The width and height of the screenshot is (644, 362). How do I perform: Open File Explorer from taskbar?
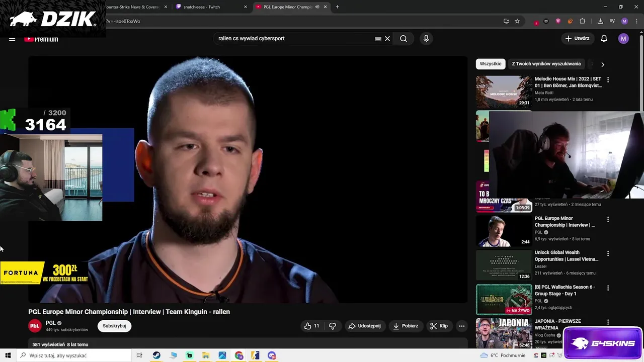click(206, 355)
